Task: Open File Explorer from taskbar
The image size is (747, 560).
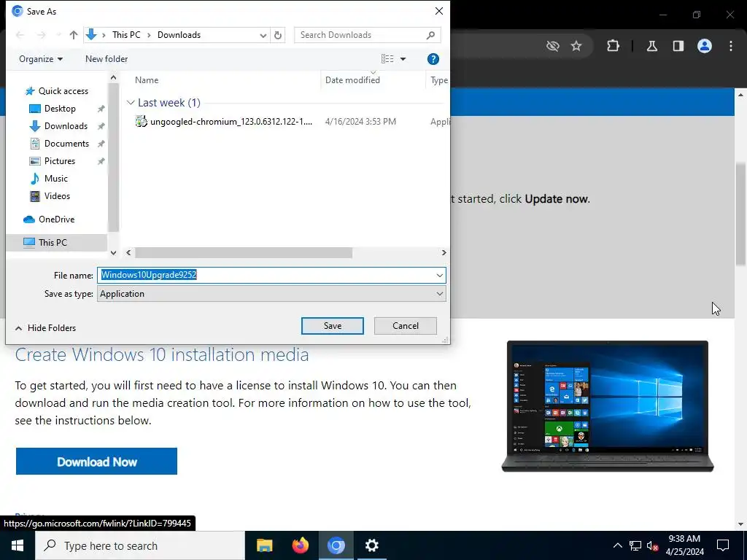Action: (264, 545)
